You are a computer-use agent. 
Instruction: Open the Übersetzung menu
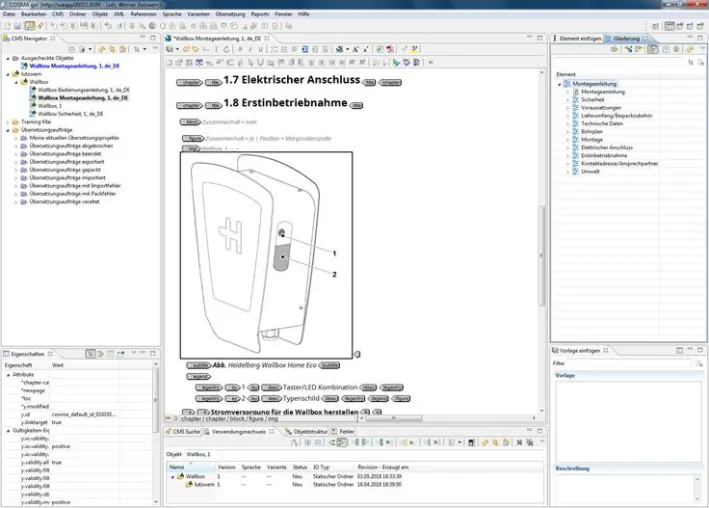[230, 14]
